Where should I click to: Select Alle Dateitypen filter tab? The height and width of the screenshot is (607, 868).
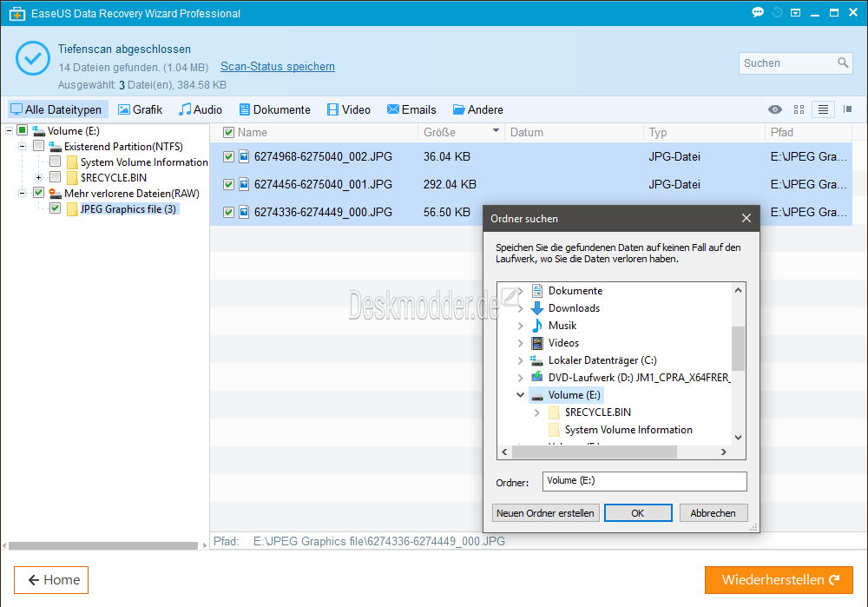(56, 109)
